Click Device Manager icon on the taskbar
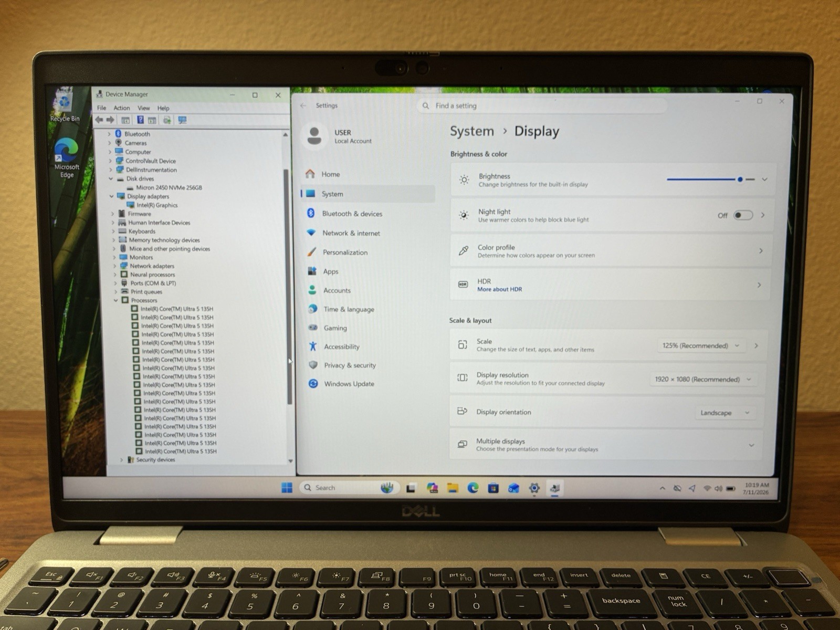 [555, 488]
